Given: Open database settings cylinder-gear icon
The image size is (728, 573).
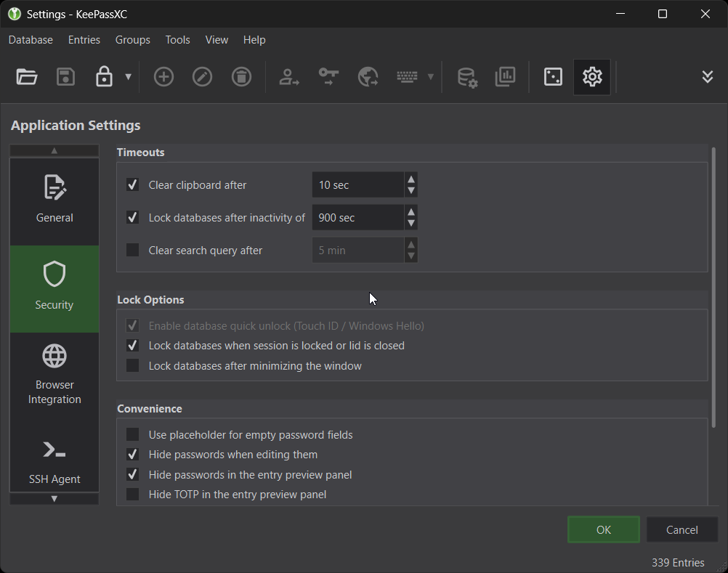Looking at the screenshot, I should [x=467, y=76].
